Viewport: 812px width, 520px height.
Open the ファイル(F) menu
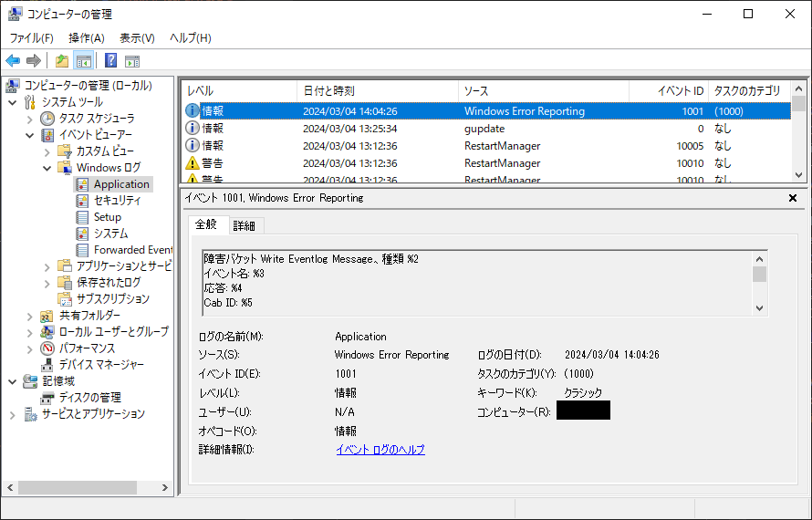coord(32,37)
